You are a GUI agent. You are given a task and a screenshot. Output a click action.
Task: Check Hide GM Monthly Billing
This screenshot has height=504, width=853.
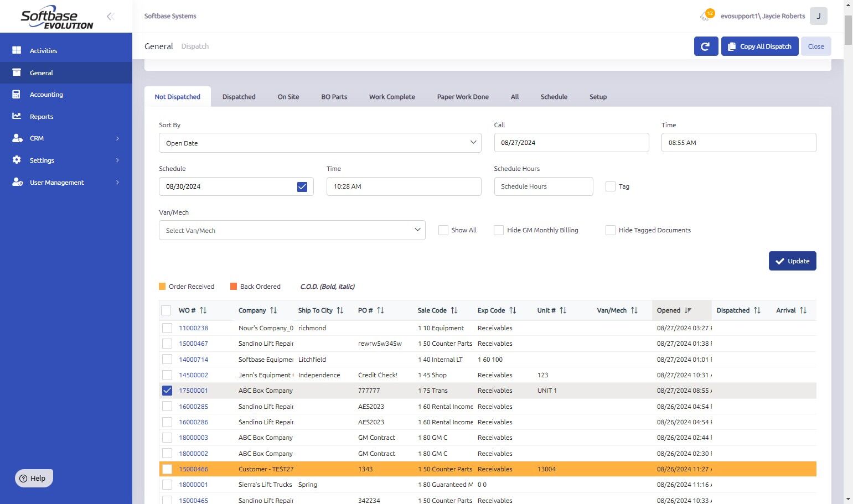tap(499, 230)
